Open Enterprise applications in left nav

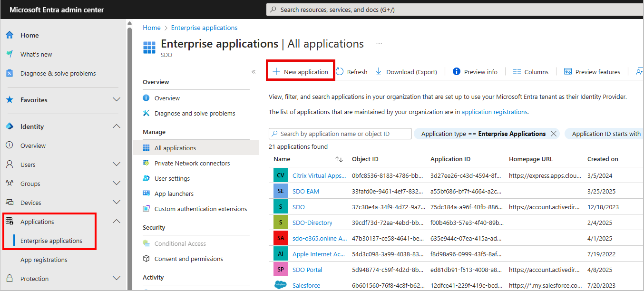click(51, 241)
